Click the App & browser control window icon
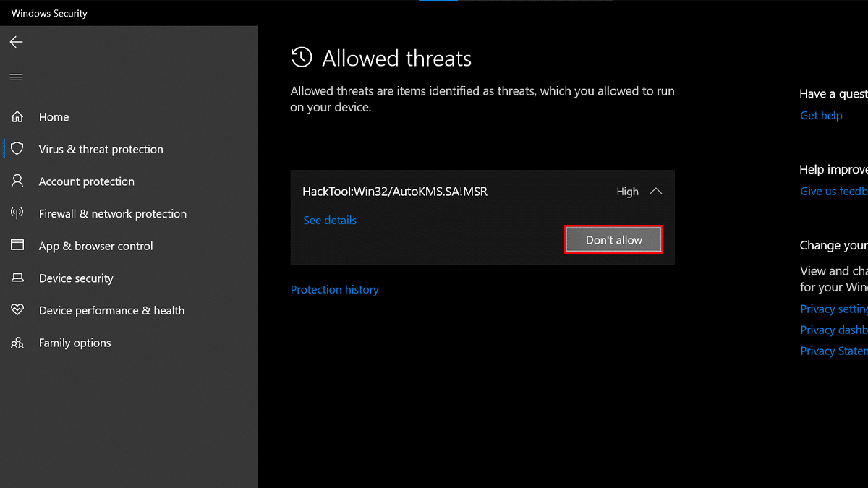This screenshot has height=488, width=868. pos(17,246)
